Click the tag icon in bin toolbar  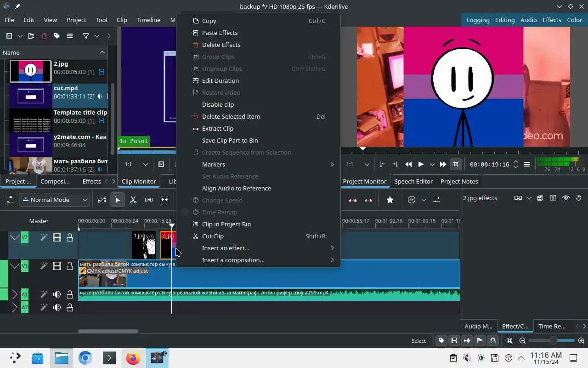[x=57, y=36]
